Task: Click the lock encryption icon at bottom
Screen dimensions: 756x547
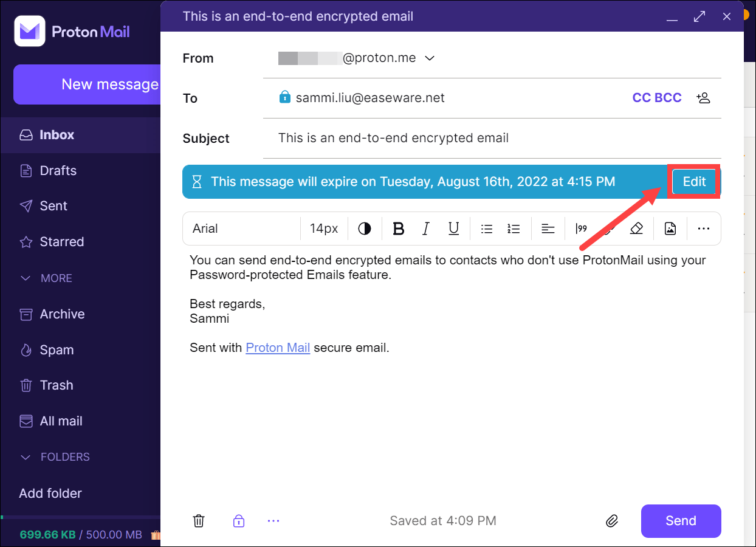Action: (x=239, y=521)
